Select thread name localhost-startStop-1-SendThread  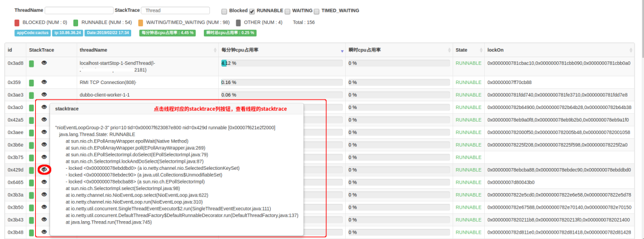(117, 63)
